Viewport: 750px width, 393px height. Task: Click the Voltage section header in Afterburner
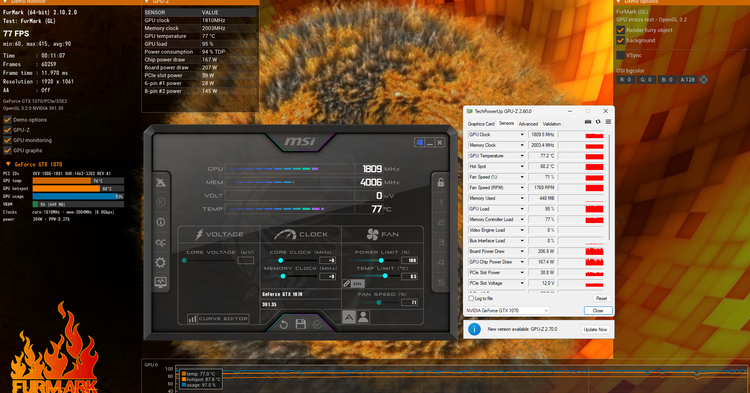(219, 234)
